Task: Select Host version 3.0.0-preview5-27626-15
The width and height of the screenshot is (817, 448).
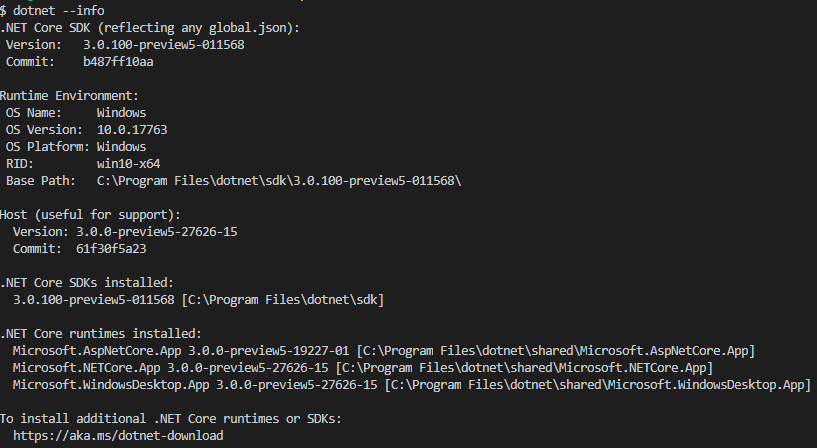Action: pyautogui.click(x=157, y=232)
